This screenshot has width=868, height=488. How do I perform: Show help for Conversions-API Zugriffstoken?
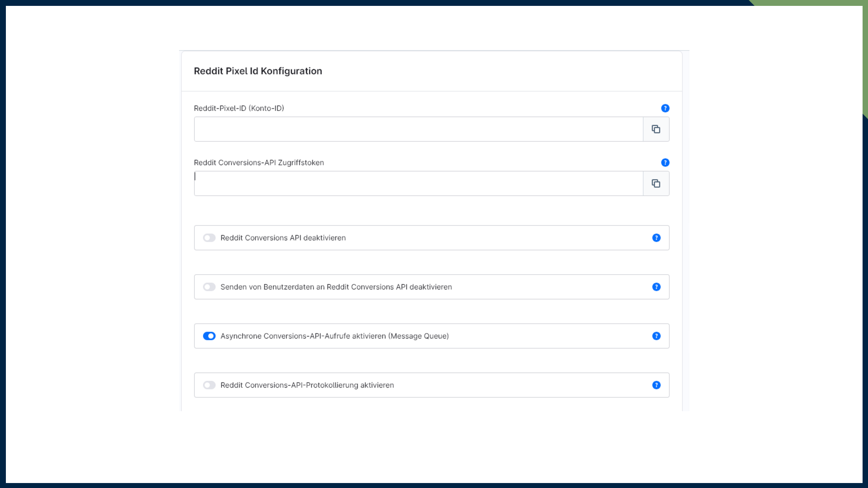(x=665, y=163)
